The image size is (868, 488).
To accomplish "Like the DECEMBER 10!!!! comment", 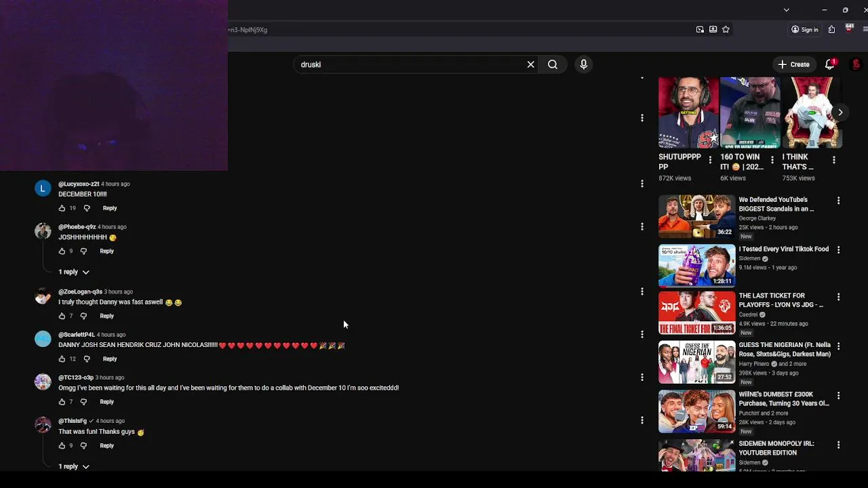I will click(x=62, y=208).
